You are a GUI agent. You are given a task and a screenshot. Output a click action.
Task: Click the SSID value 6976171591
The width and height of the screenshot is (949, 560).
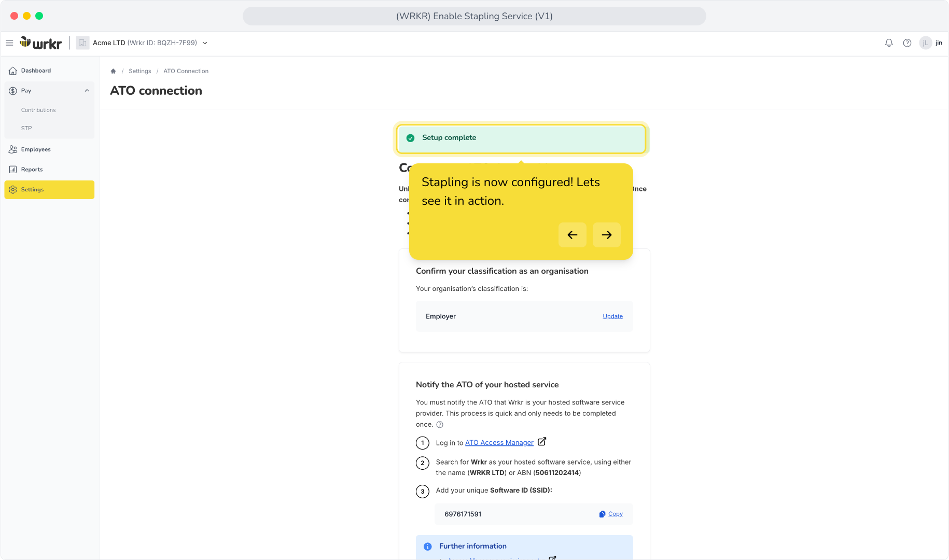(x=463, y=514)
